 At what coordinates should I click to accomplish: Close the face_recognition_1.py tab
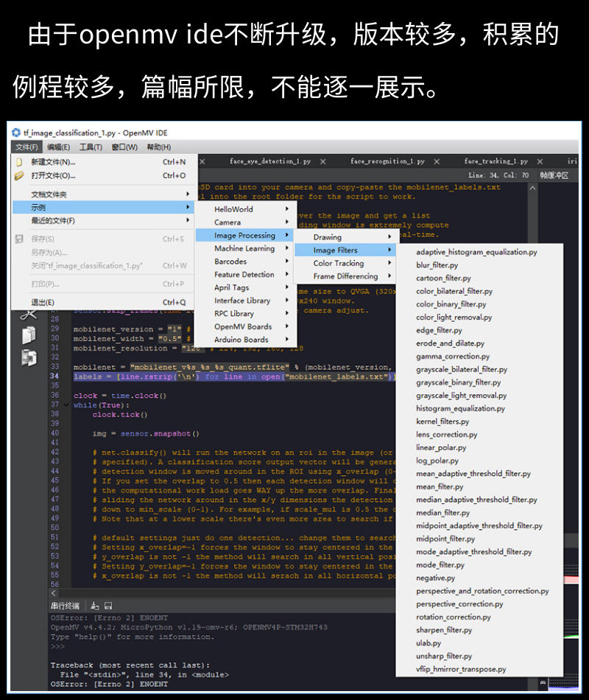tap(437, 161)
